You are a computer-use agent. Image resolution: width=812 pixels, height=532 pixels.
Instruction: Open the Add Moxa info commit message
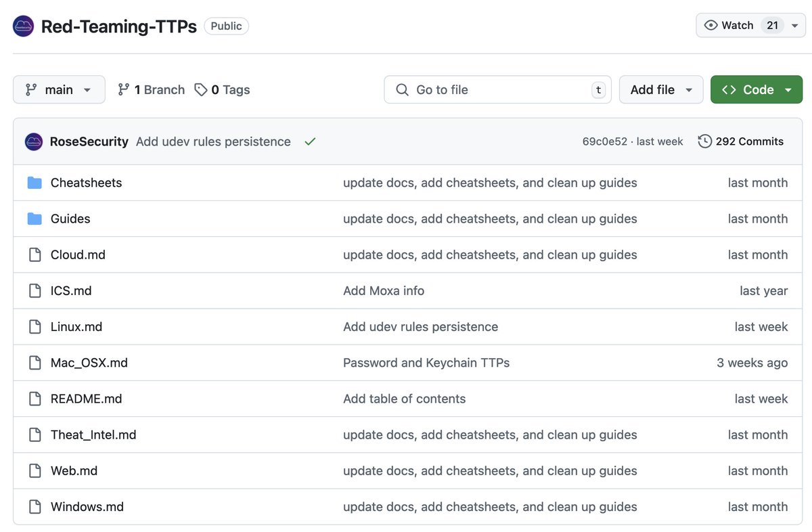[384, 290]
